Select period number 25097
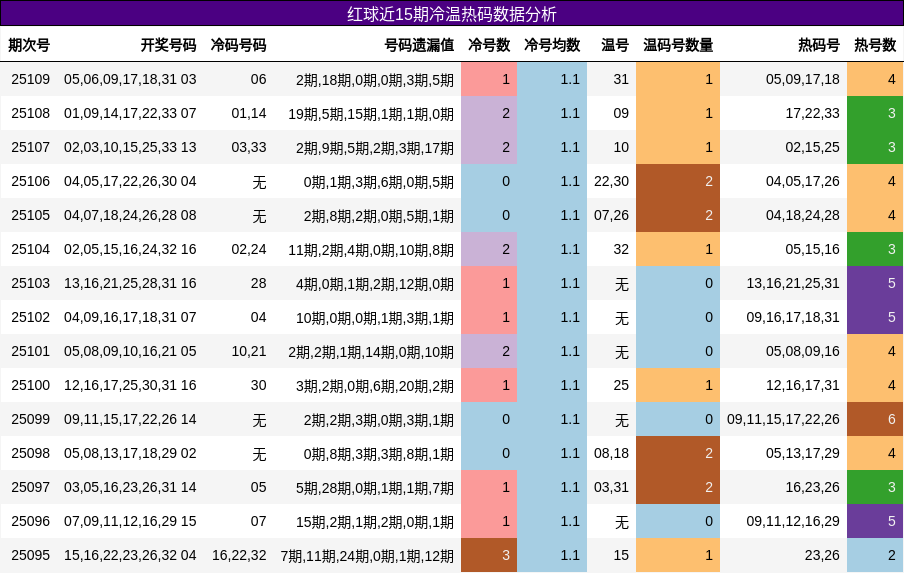 pos(31,487)
